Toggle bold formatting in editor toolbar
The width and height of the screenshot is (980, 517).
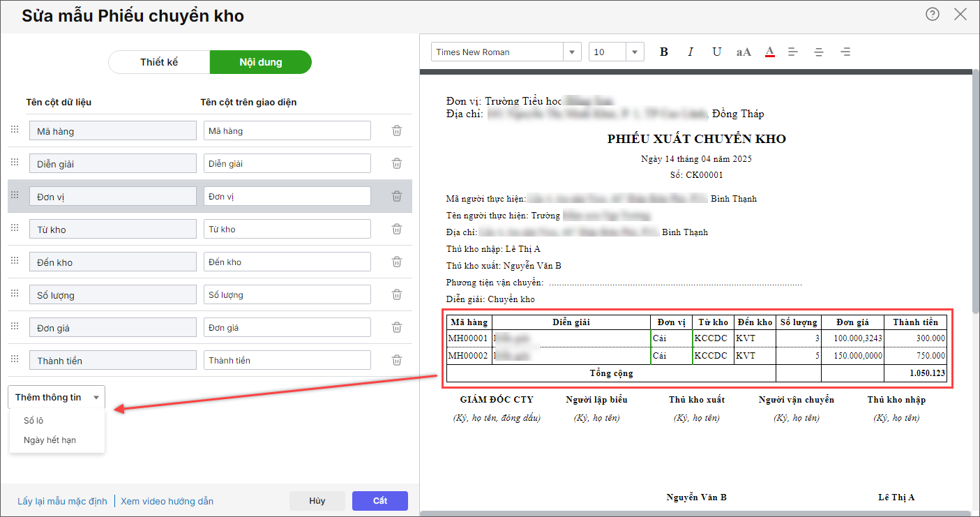pos(664,52)
